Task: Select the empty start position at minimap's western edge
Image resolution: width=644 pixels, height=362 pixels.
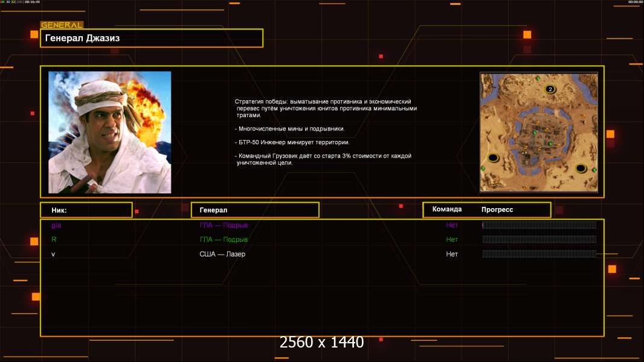Action: [493, 158]
